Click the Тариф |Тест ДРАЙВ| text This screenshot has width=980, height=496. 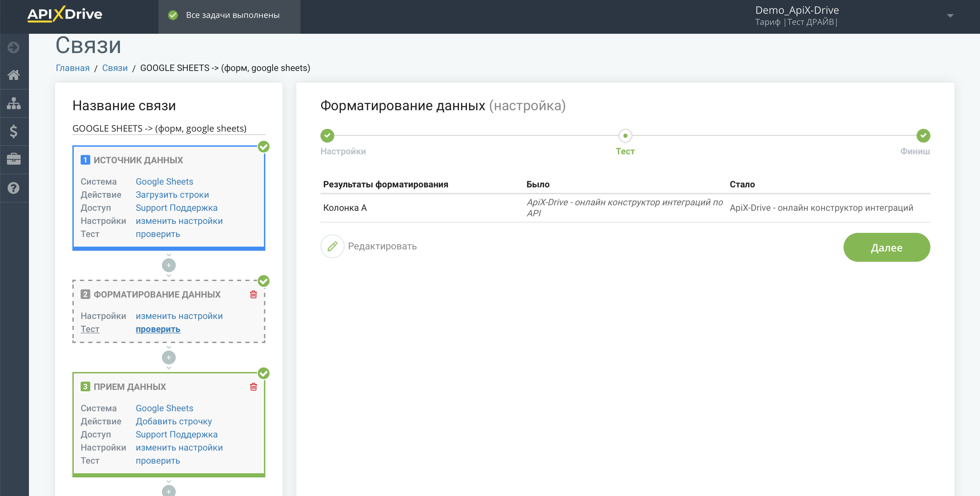pyautogui.click(x=796, y=22)
